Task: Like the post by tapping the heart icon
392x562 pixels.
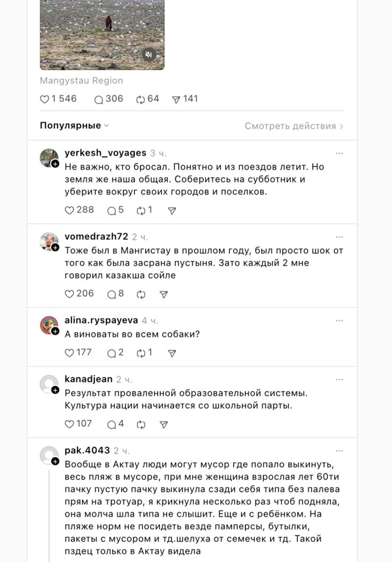Action: tap(44, 99)
